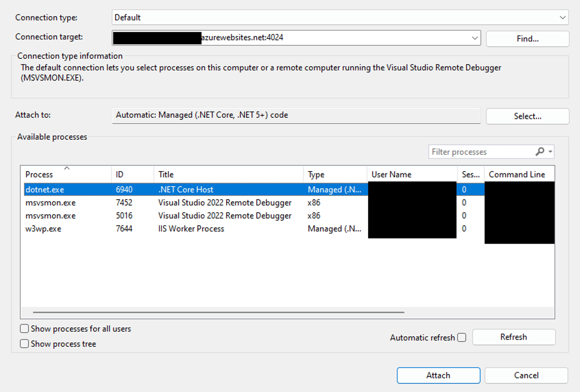Click process ID 7644 cell
This screenshot has height=392, width=580.
124,229
